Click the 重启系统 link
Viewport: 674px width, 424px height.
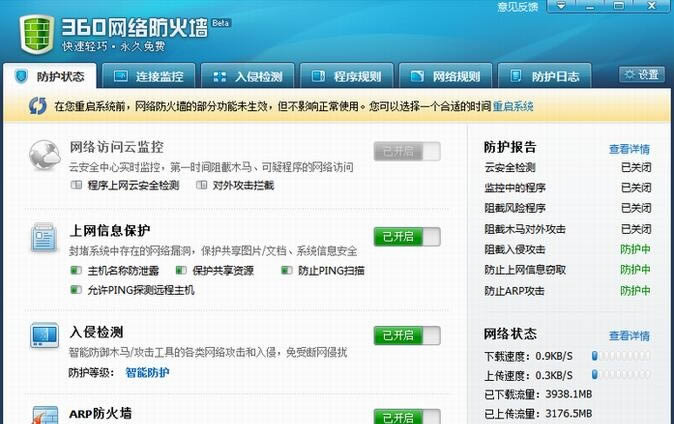click(512, 105)
